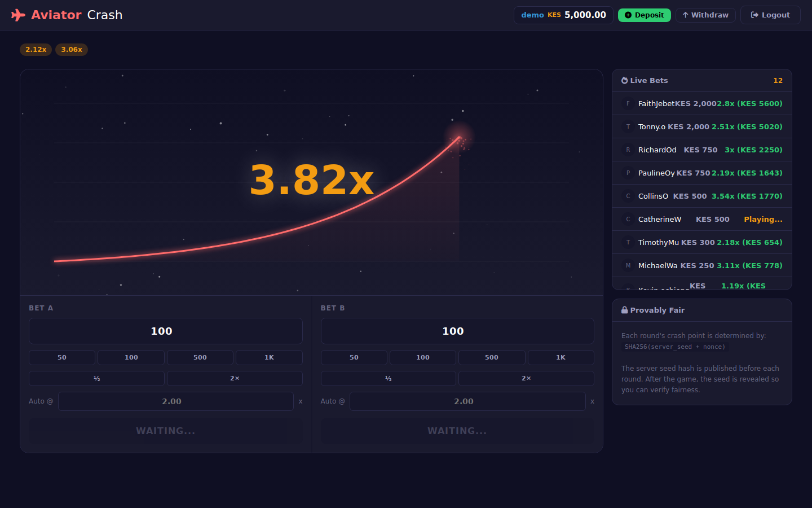Click the F avatar beside FaithJebet
This screenshot has height=508, width=812.
click(628, 104)
